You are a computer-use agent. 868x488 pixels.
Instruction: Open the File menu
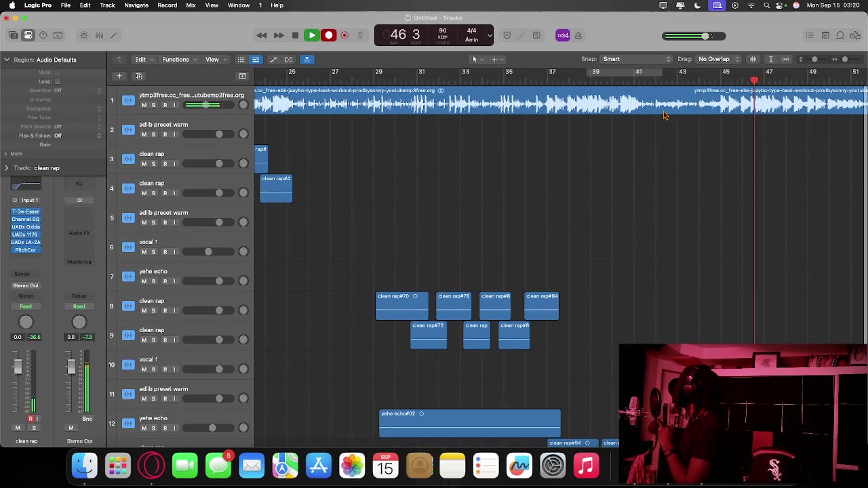pyautogui.click(x=66, y=5)
